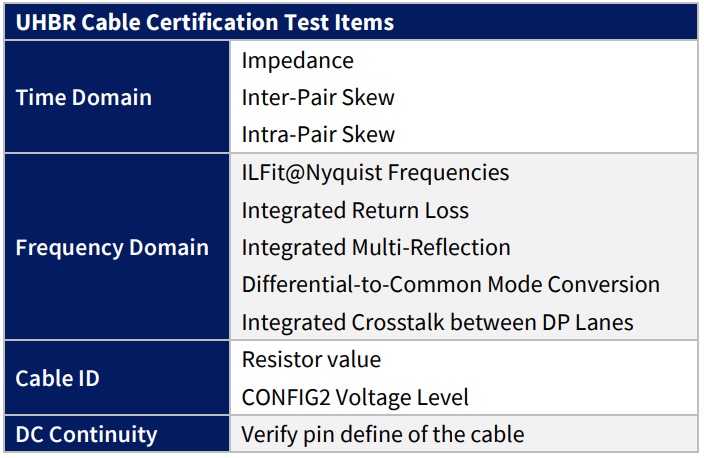
Task: Click the DC Continuity category cell
Action: (87, 434)
